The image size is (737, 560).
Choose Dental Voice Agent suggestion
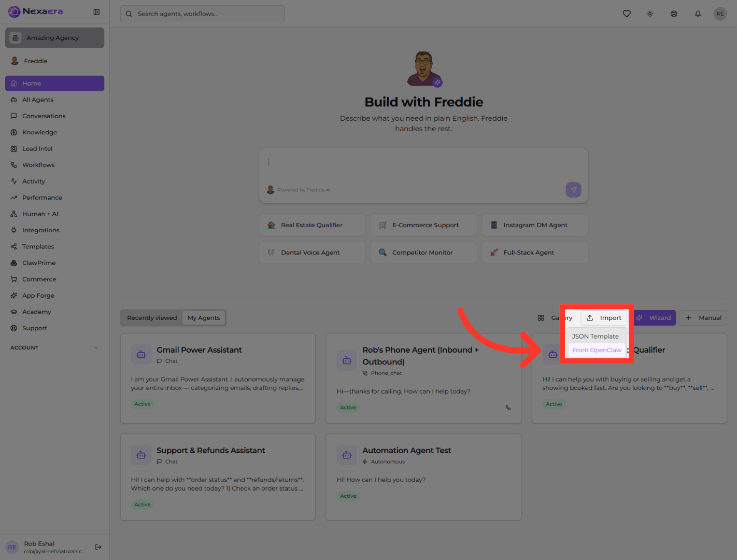[x=312, y=253]
